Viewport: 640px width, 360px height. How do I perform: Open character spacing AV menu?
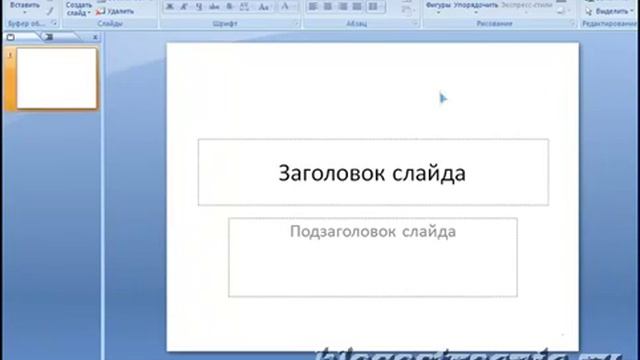245,7
